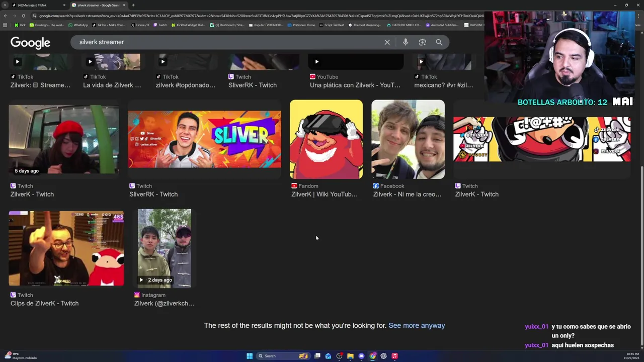
Task: Open Zilverk Instagram result link
Action: [x=164, y=303]
